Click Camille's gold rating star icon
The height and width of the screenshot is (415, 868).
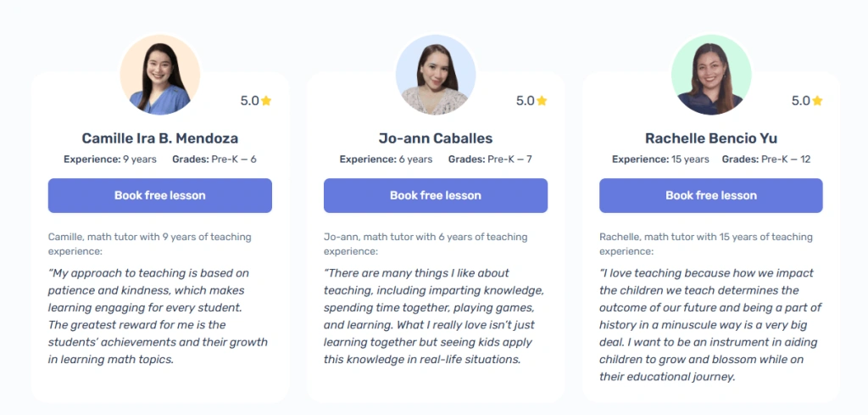(x=266, y=101)
